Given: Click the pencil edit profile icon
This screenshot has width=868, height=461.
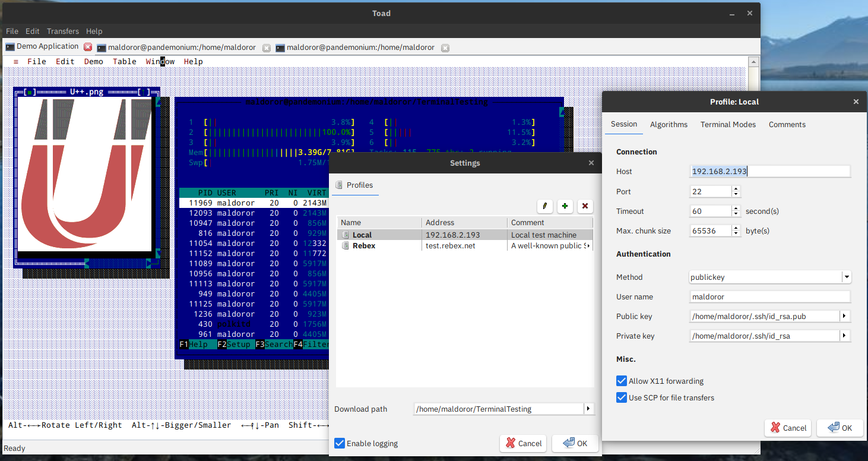Looking at the screenshot, I should pyautogui.click(x=544, y=206).
